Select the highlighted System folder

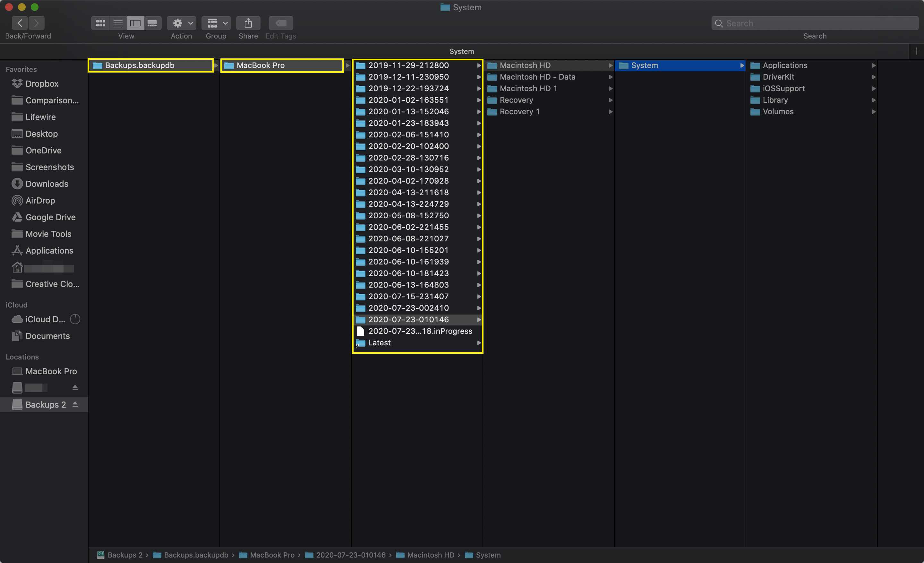[680, 65]
